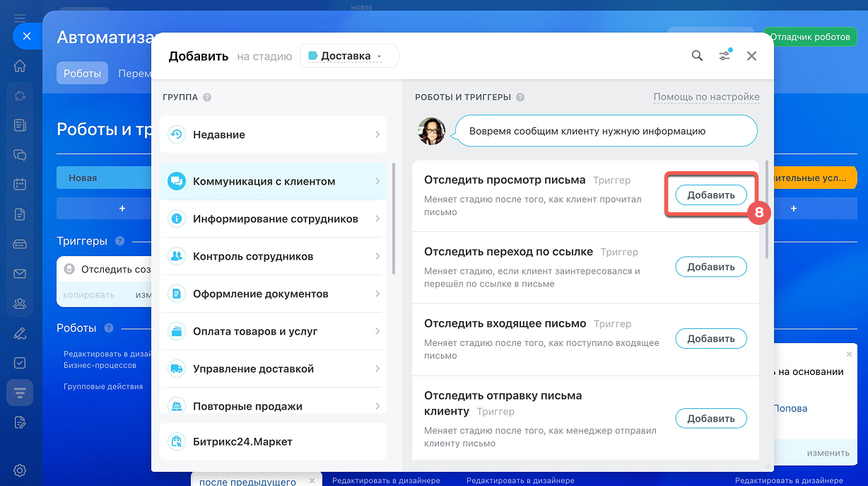
Task: Add the Отследить входящее письмо trigger
Action: point(710,339)
